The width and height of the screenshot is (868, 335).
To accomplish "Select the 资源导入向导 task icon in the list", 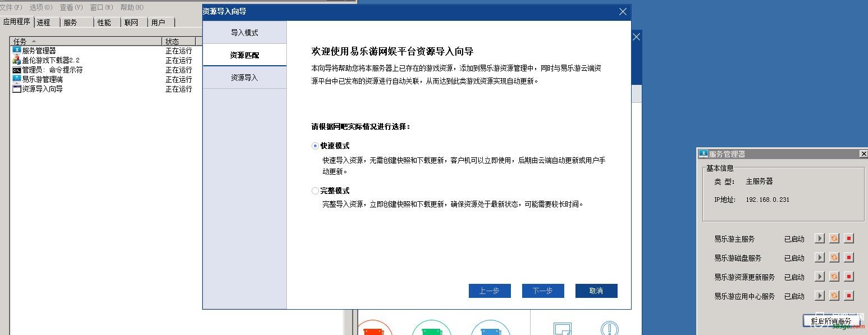I will tap(17, 89).
